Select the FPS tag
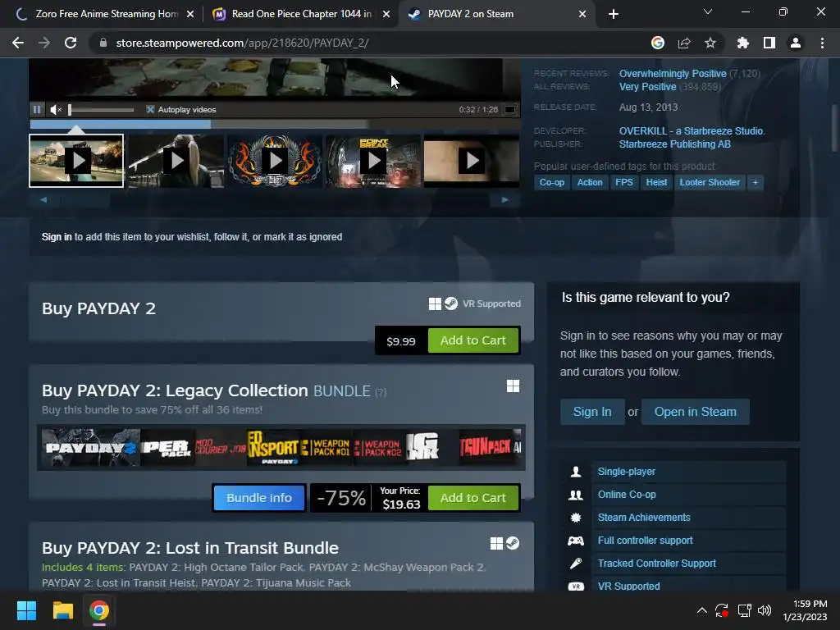This screenshot has height=630, width=840. point(624,182)
